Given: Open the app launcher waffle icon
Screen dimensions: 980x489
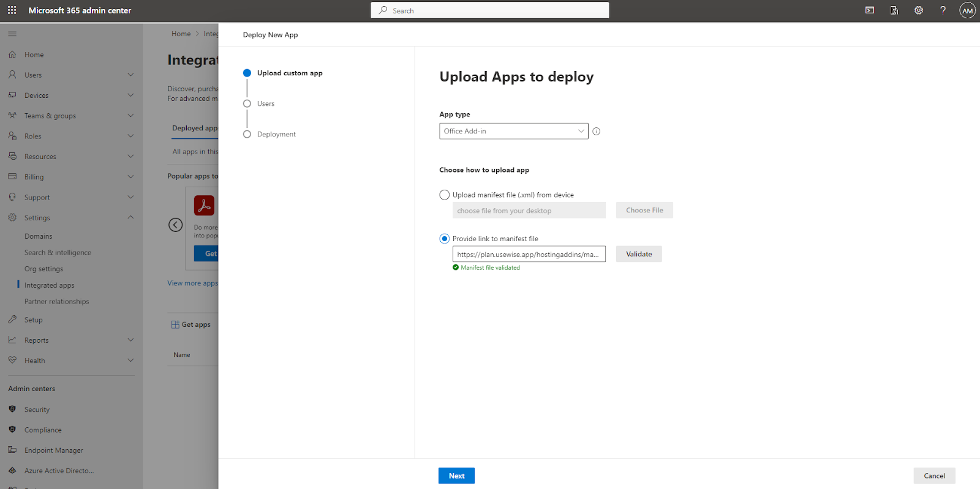Looking at the screenshot, I should click(12, 10).
